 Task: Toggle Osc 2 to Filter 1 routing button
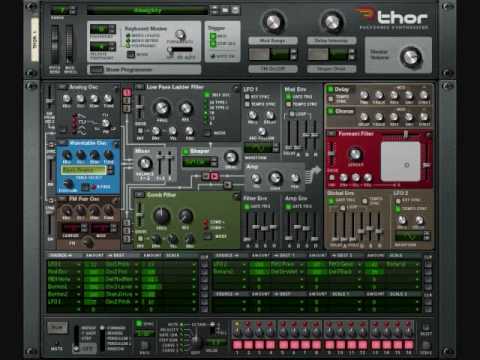click(x=127, y=100)
